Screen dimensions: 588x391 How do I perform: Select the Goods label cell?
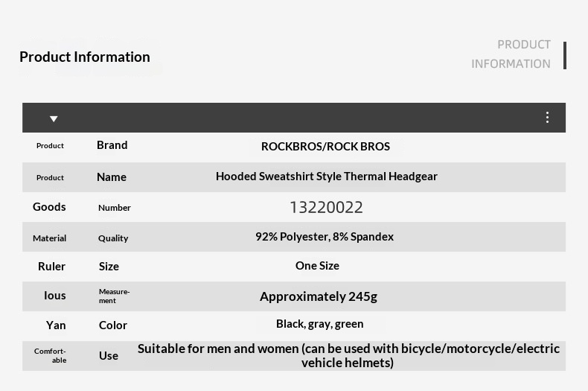(x=49, y=207)
